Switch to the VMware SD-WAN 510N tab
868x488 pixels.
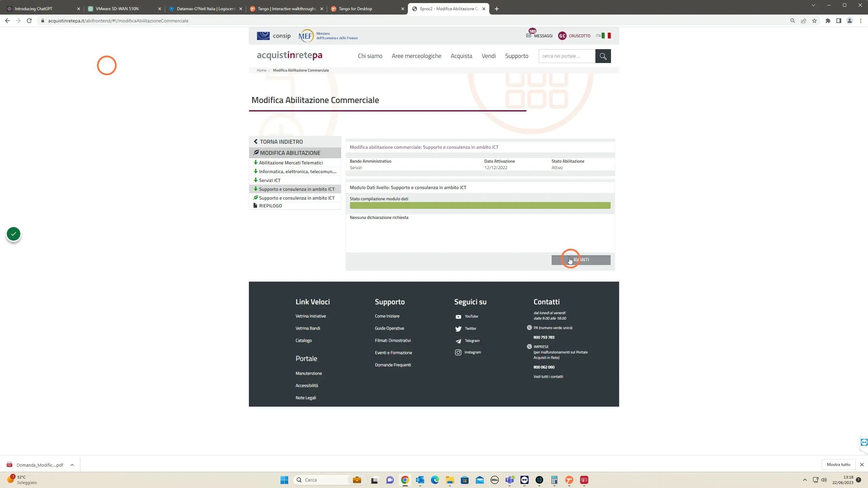pos(124,9)
